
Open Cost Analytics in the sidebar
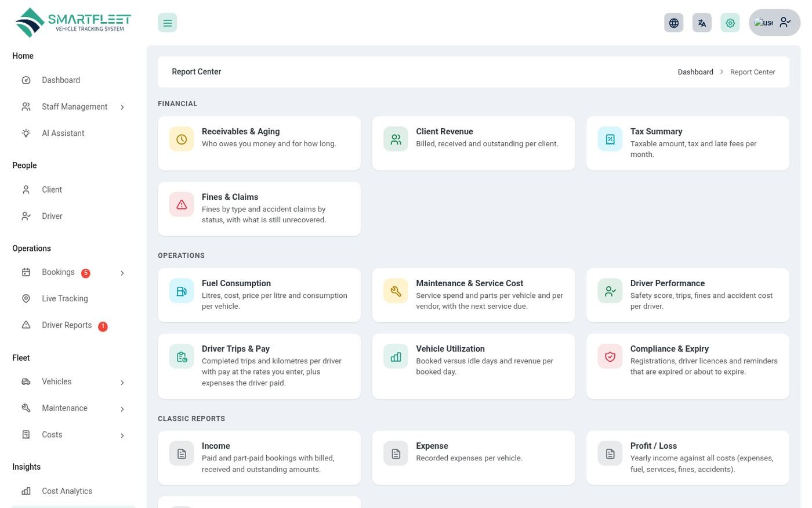[x=73, y=491]
